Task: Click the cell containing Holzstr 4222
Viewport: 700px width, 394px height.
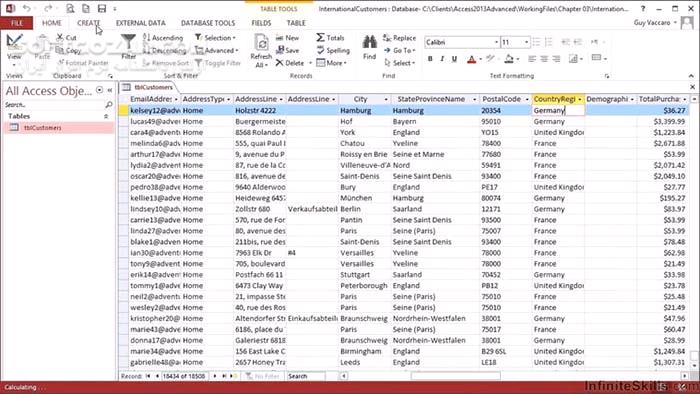Action: [x=259, y=110]
